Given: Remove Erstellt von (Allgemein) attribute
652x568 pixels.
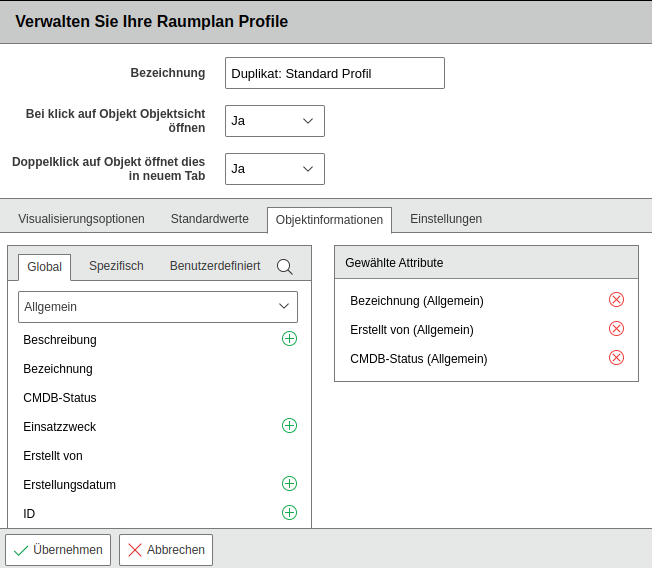Looking at the screenshot, I should tap(616, 329).
